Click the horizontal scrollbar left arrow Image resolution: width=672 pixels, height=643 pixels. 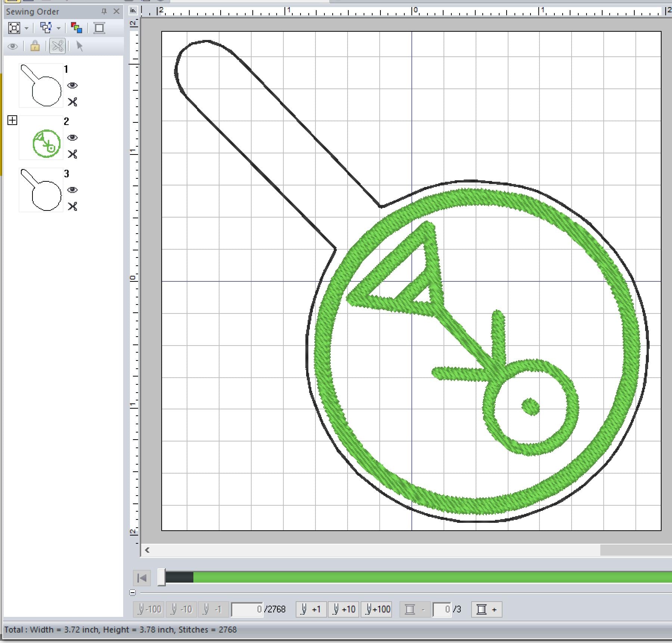[x=147, y=550]
